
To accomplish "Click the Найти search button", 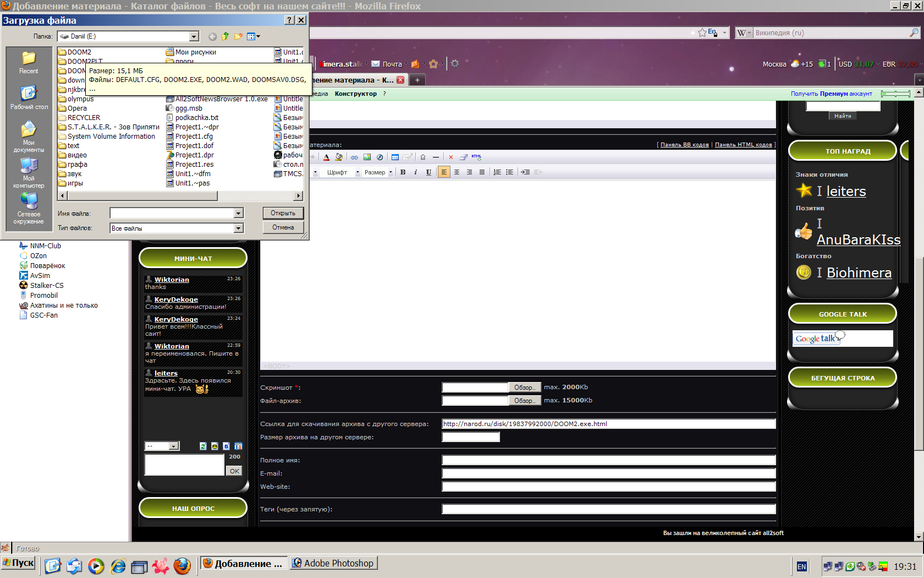I will [842, 116].
